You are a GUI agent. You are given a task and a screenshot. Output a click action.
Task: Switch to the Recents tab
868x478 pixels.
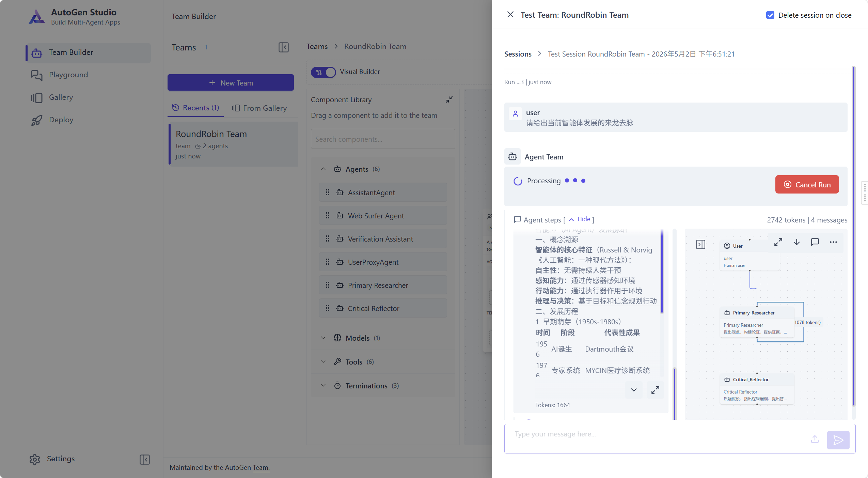(x=195, y=108)
